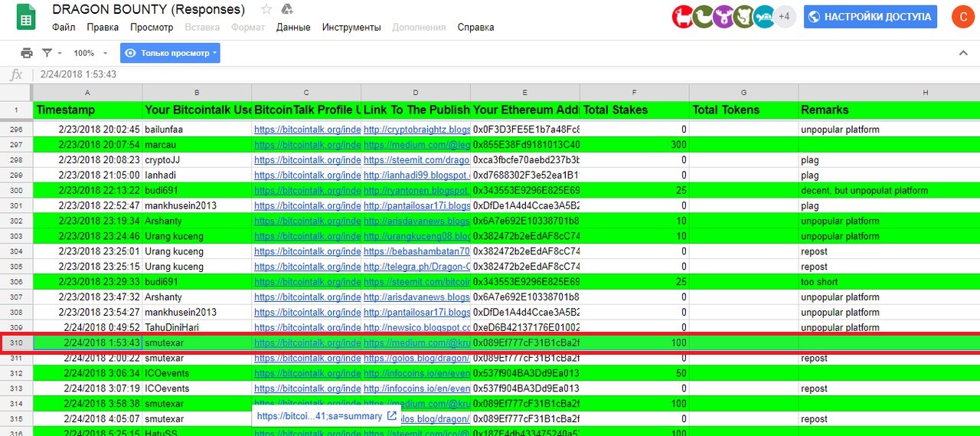Click 'decent, but unpopulat platform' remark
This screenshot has height=436, width=980.
point(864,190)
